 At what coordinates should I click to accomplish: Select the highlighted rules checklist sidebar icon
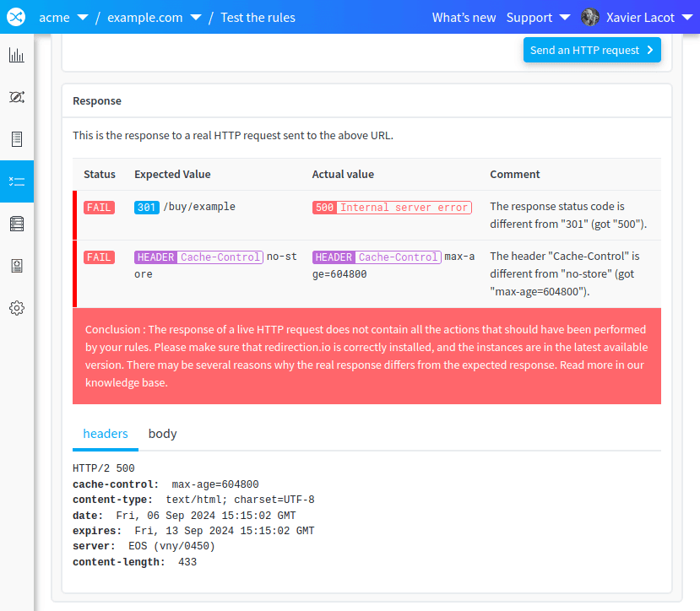pyautogui.click(x=17, y=181)
